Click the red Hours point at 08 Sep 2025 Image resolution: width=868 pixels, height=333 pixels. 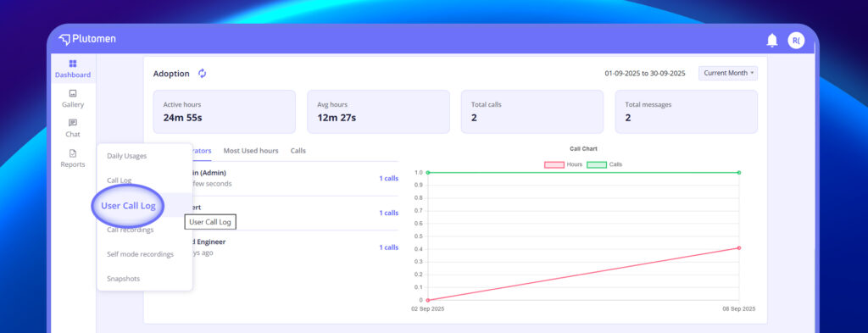point(739,247)
